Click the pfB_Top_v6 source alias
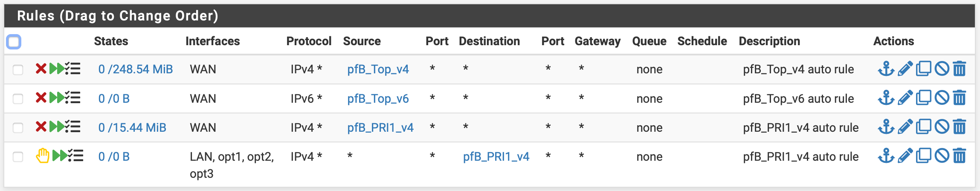Screen dimensions: 980x191 tap(378, 98)
